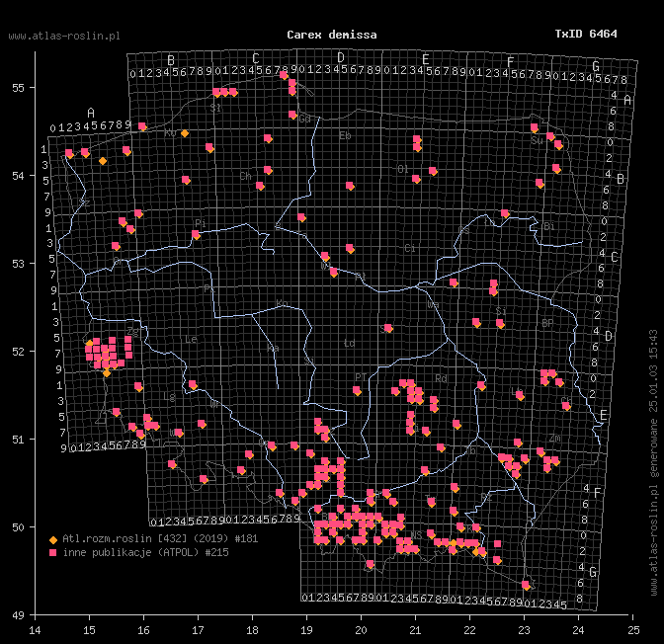Click the 'Rz' city abbreviation

coord(486,498)
